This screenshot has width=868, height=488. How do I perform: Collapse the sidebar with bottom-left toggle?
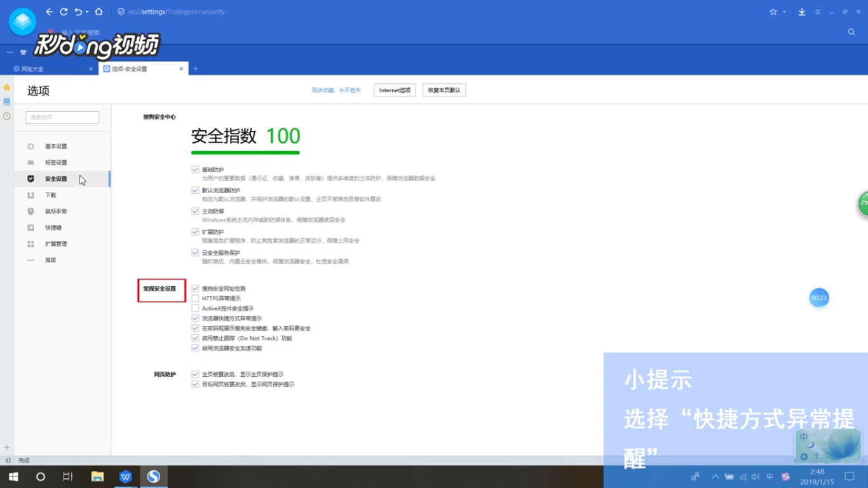point(8,460)
